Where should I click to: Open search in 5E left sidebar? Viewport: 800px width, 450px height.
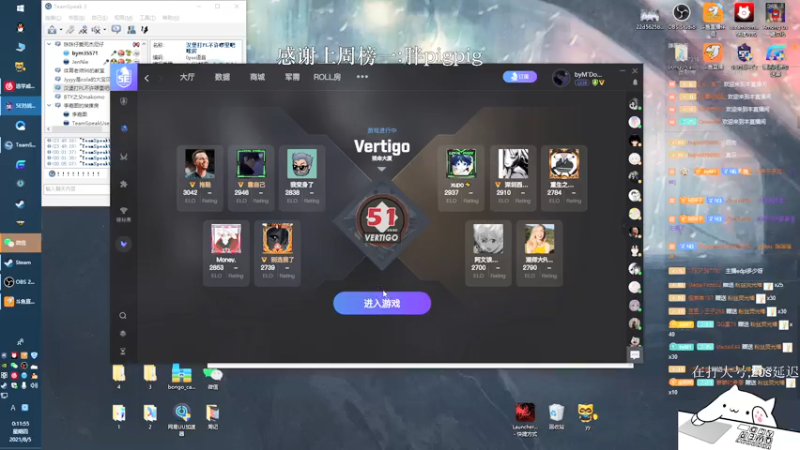(x=123, y=315)
